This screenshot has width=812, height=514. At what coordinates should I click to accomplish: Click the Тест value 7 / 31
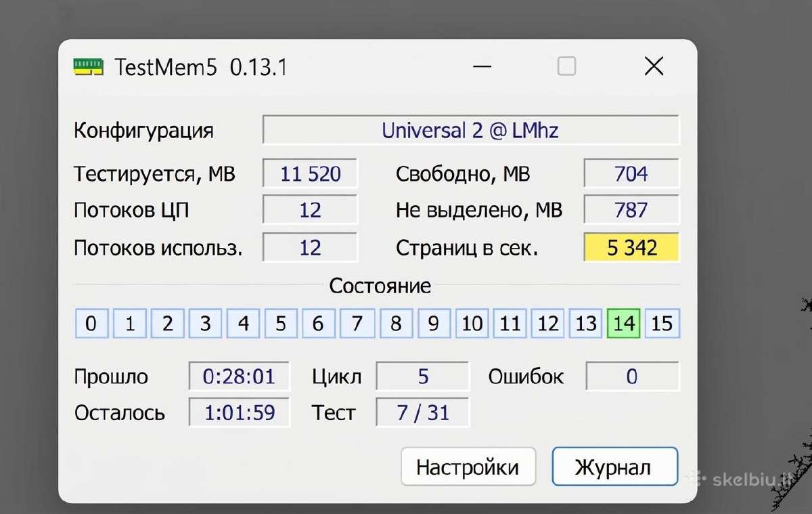(423, 412)
